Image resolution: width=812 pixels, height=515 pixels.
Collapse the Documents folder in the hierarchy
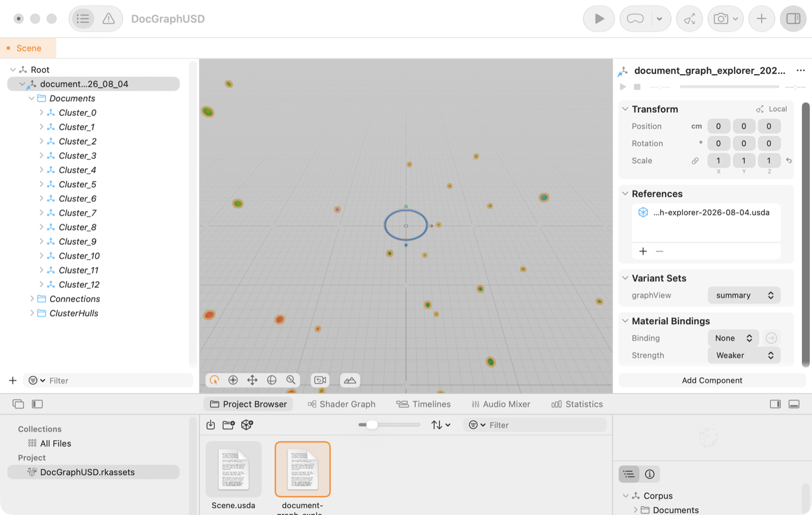[32, 98]
